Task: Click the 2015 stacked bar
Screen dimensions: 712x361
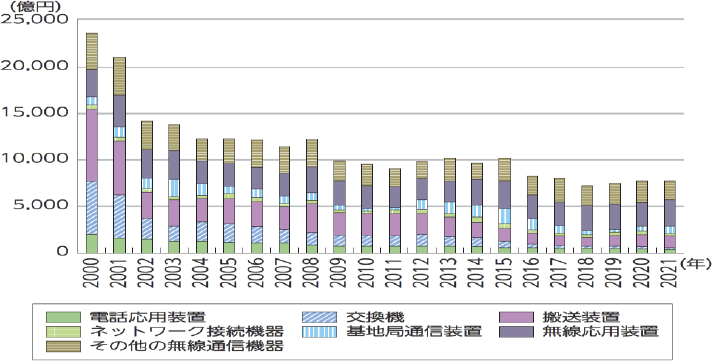Action: (x=504, y=206)
